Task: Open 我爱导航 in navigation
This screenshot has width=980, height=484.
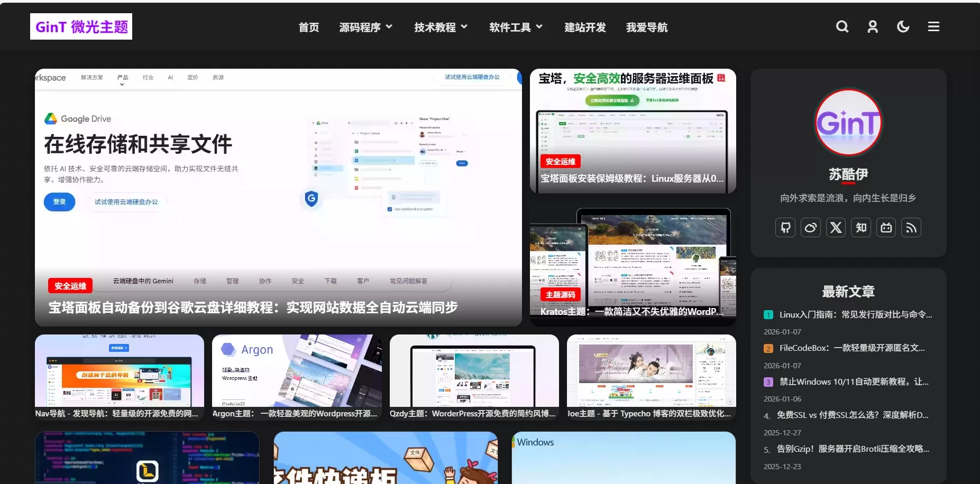Action: click(647, 27)
